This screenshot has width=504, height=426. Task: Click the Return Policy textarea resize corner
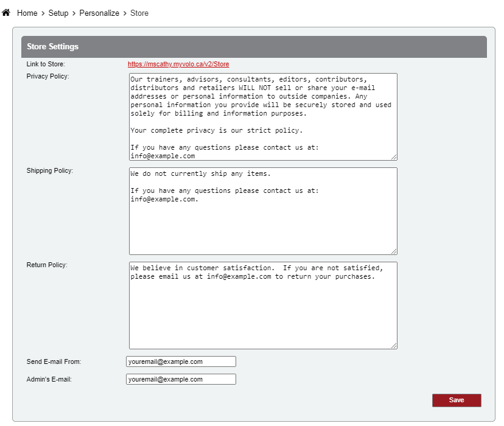pyautogui.click(x=394, y=346)
